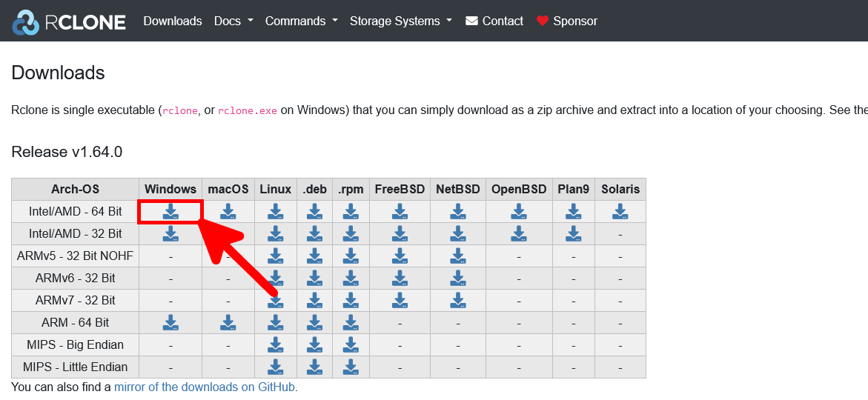
Task: Click the Sponsor heart link
Action: [x=566, y=21]
